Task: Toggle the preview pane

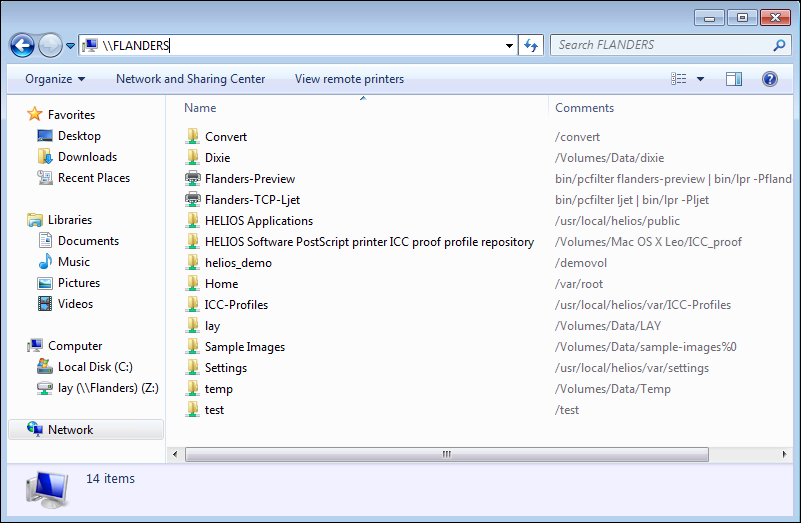Action: [734, 79]
